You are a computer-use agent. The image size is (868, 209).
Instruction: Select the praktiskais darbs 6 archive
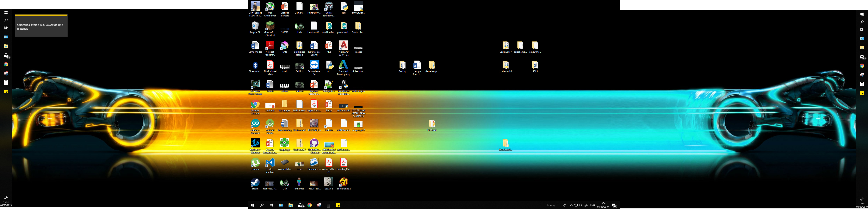pos(299,48)
